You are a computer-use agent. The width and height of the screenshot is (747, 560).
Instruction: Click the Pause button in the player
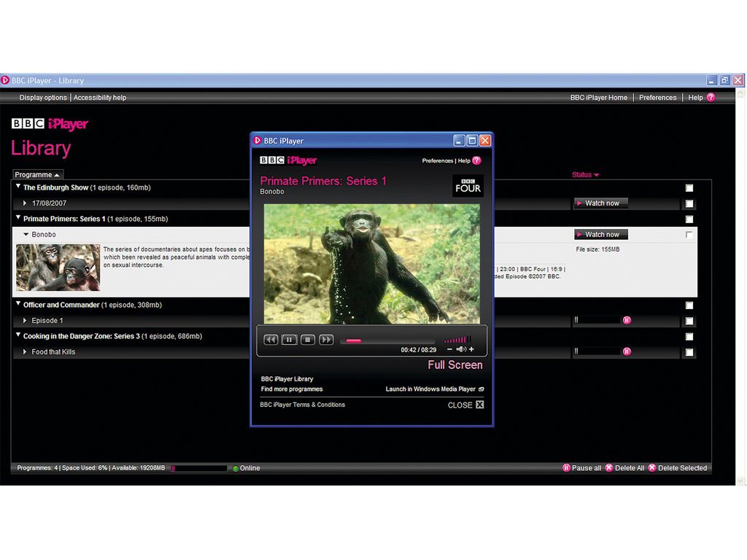(x=289, y=340)
